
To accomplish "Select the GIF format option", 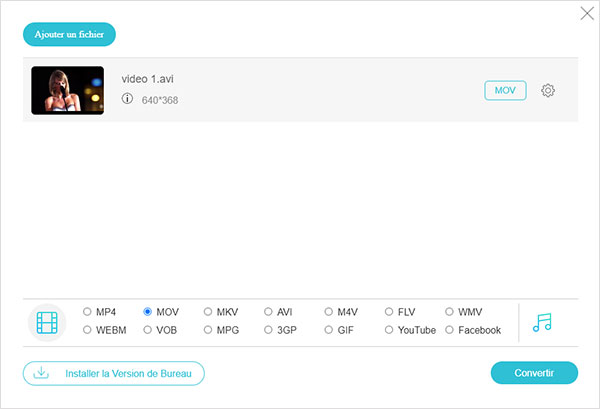I will click(329, 330).
